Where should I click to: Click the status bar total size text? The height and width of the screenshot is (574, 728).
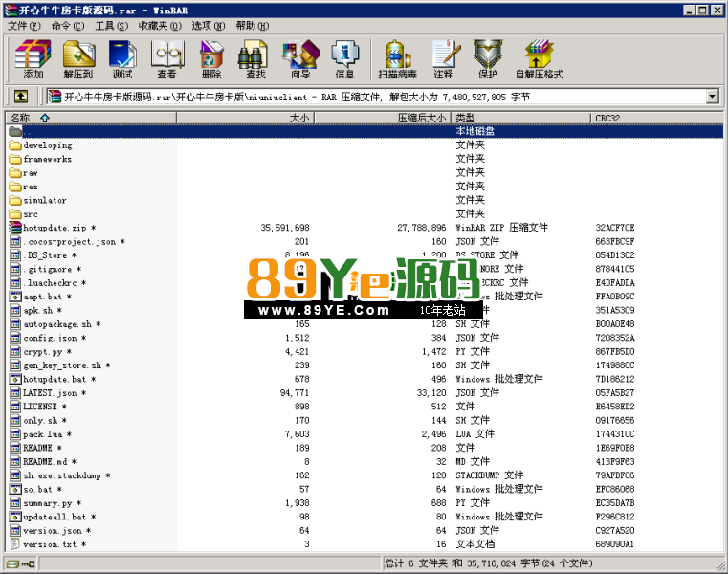(x=488, y=563)
